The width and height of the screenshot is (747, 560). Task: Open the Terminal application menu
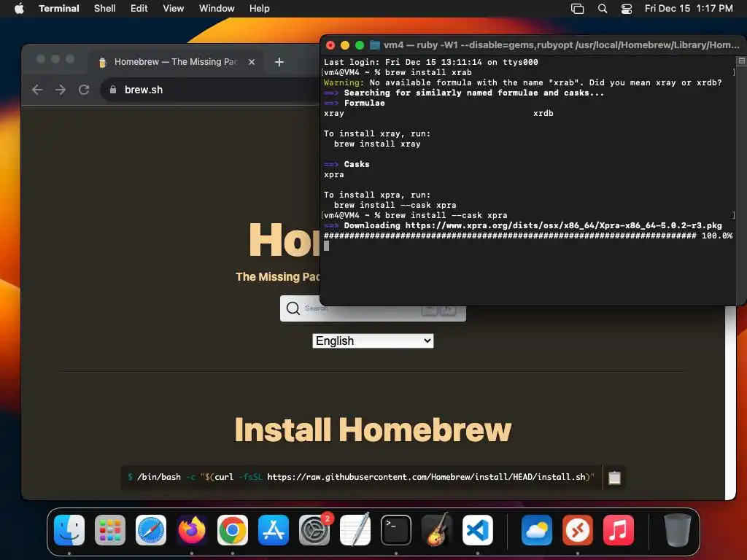(x=58, y=8)
